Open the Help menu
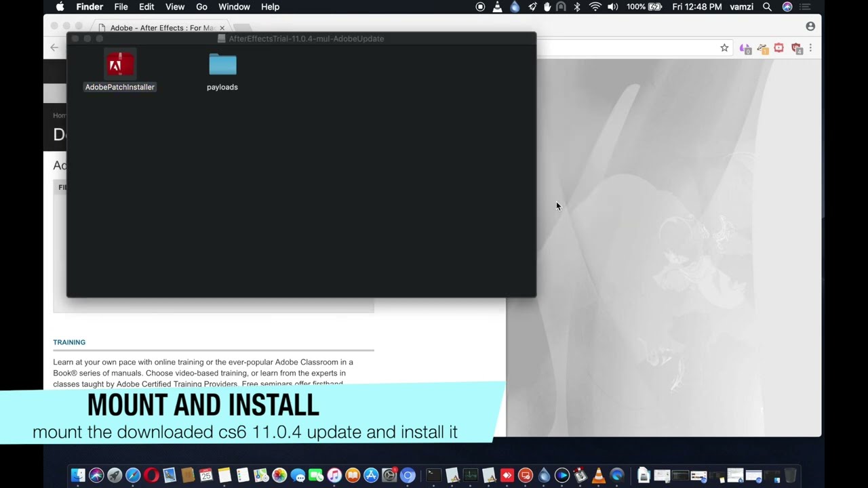The image size is (868, 488). 270,7
